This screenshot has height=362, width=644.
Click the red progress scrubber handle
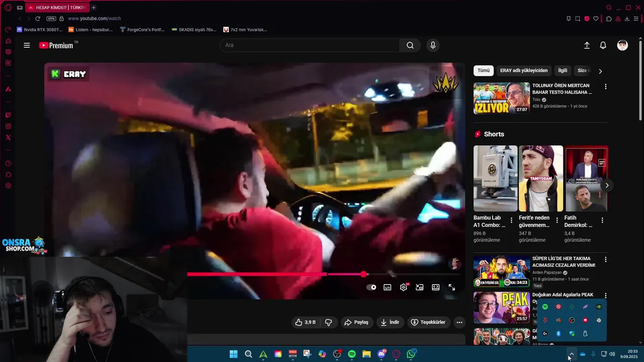click(x=363, y=274)
